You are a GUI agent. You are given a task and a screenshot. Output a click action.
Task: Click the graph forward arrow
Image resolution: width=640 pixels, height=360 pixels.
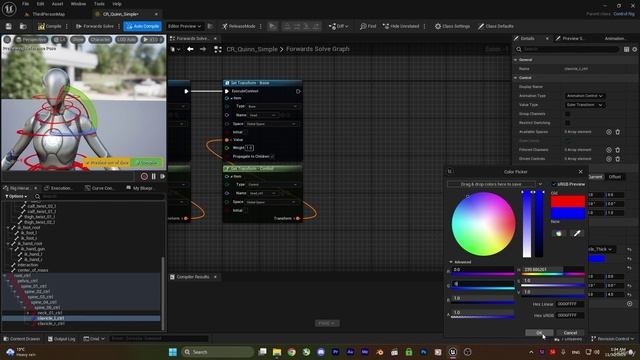pos(203,49)
